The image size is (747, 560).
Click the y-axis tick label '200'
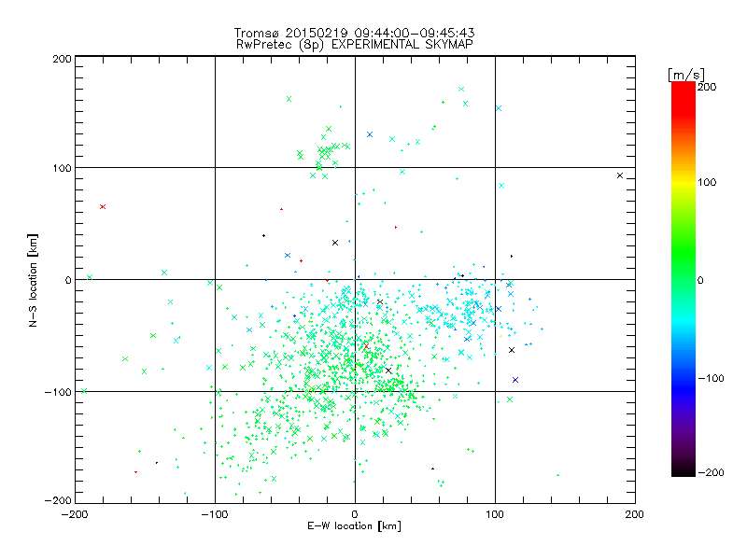[x=62, y=59]
